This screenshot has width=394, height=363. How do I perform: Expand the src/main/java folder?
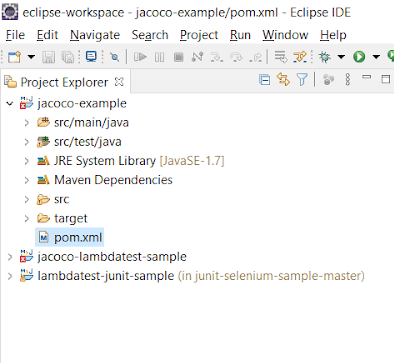[x=27, y=123]
